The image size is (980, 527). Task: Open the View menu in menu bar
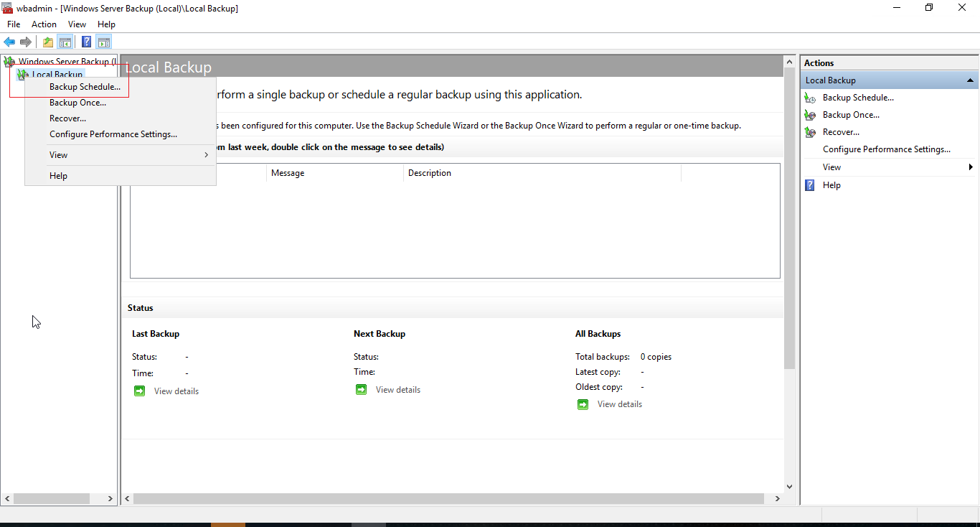click(x=77, y=24)
